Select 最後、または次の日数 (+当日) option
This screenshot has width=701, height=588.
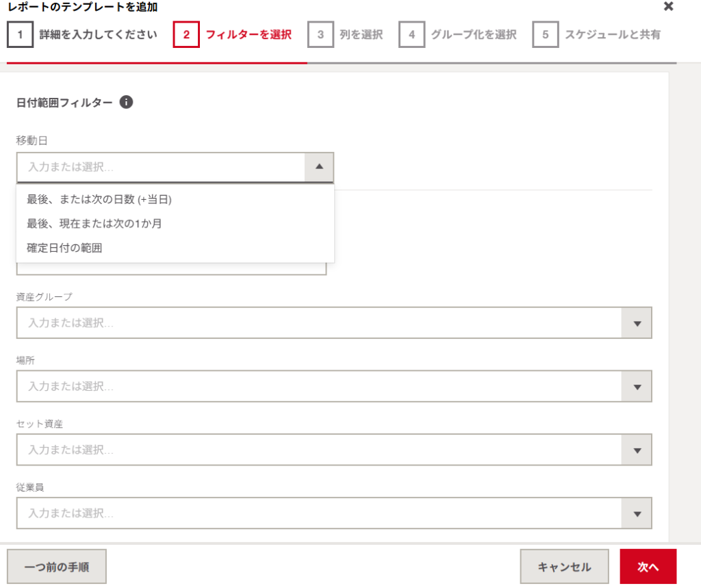(99, 199)
